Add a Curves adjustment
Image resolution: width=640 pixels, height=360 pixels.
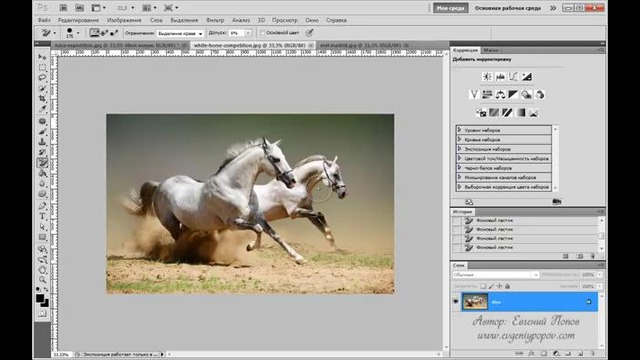(513, 77)
